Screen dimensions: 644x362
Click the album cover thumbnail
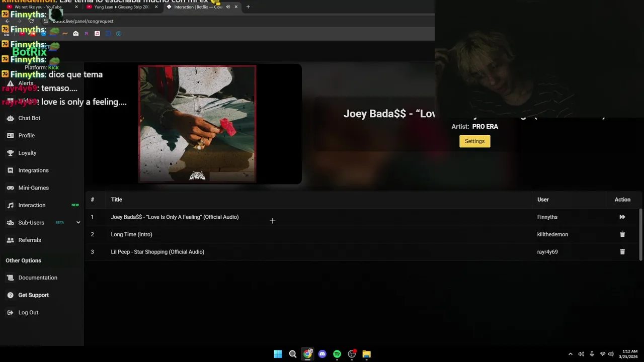coord(197,124)
